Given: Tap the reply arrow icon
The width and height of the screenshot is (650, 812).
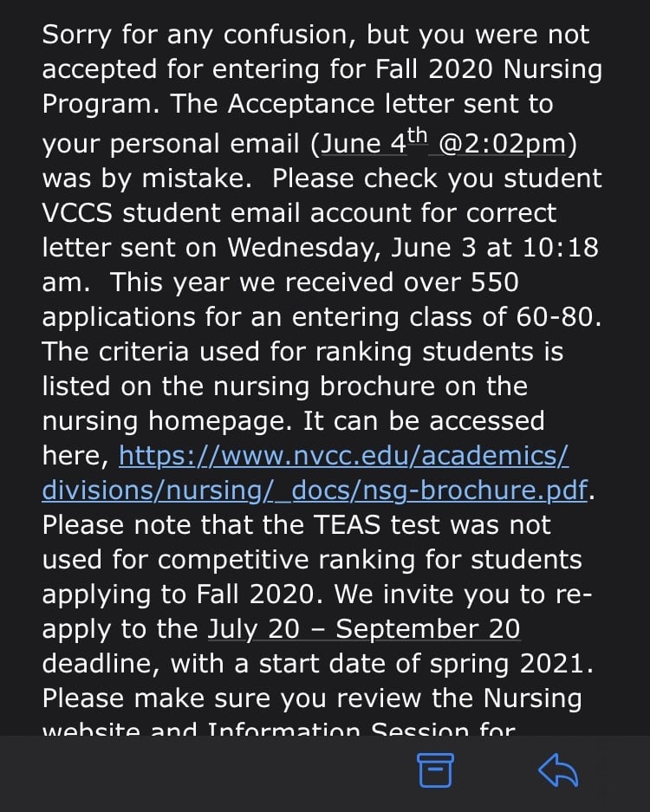Looking at the screenshot, I should click(x=558, y=770).
